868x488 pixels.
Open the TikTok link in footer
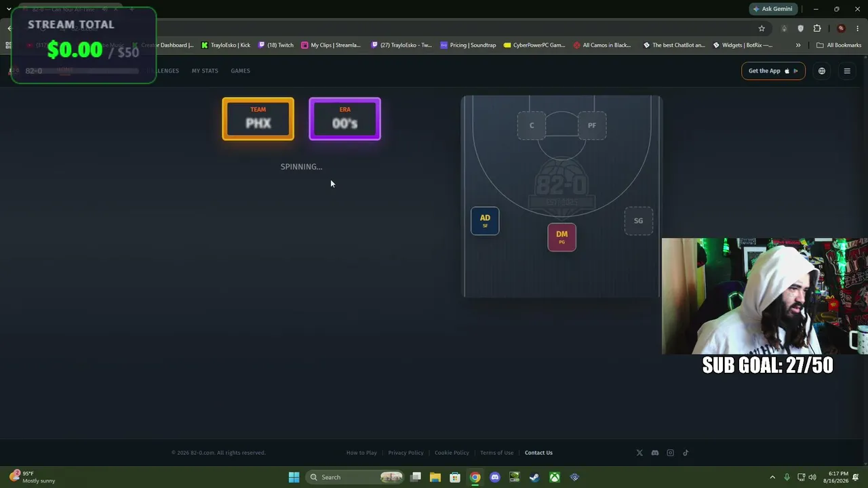(686, 453)
